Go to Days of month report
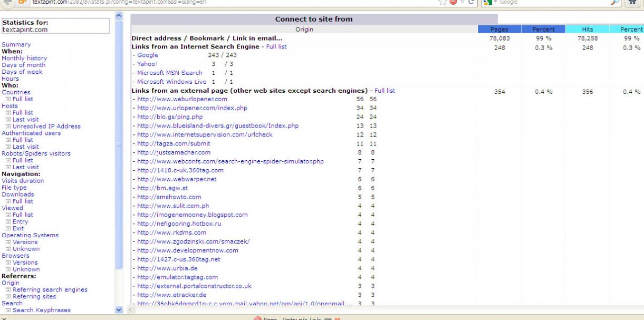This screenshot has width=644, height=320. (24, 65)
